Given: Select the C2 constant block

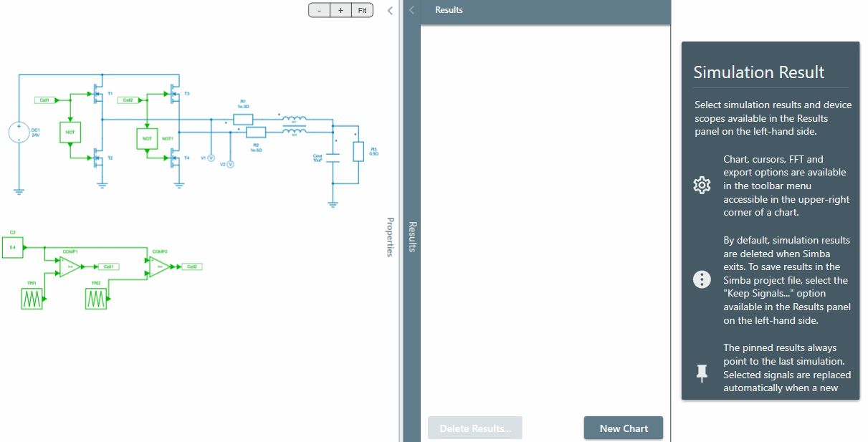Looking at the screenshot, I should (x=13, y=247).
